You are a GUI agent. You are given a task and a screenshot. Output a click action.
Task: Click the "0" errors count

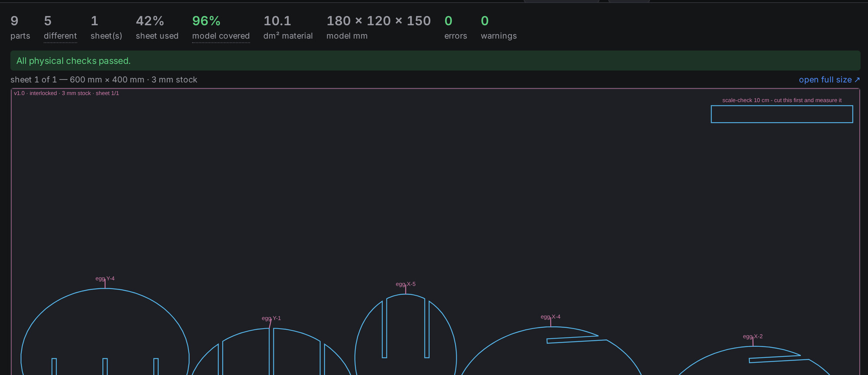tap(448, 21)
